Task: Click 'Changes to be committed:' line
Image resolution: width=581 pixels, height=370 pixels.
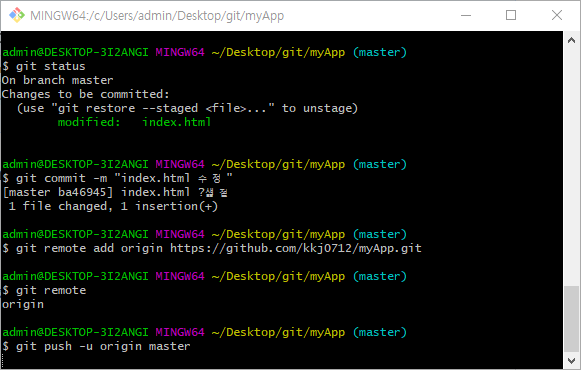Action: click(86, 94)
